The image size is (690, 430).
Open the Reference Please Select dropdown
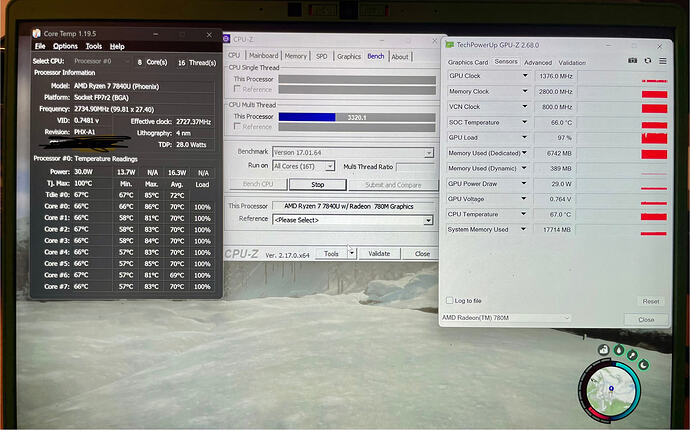point(428,220)
